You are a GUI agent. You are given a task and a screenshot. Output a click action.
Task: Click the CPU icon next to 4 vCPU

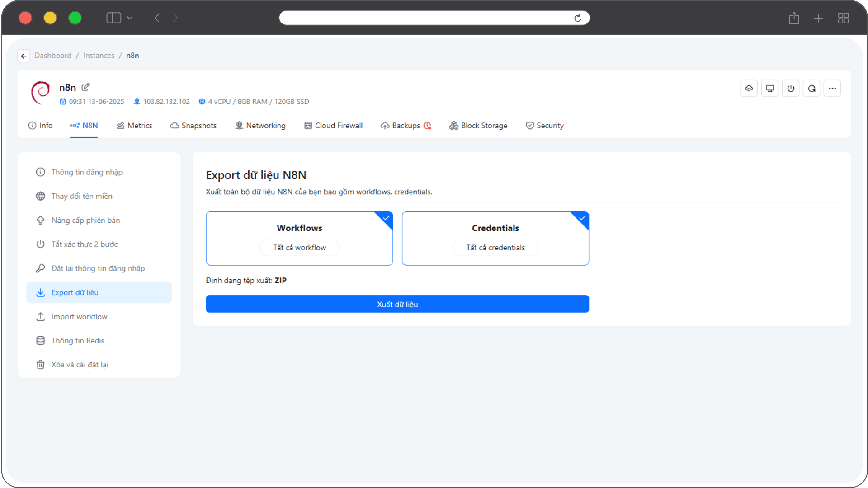click(202, 102)
